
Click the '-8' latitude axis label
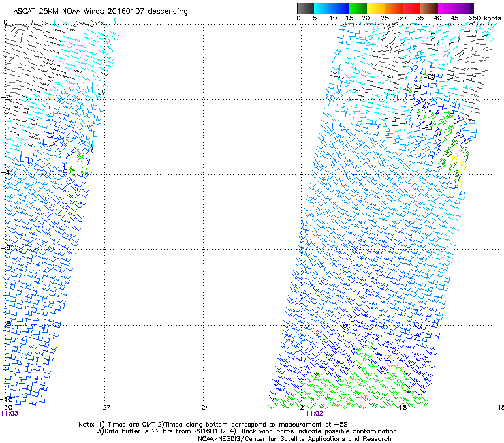pos(6,323)
